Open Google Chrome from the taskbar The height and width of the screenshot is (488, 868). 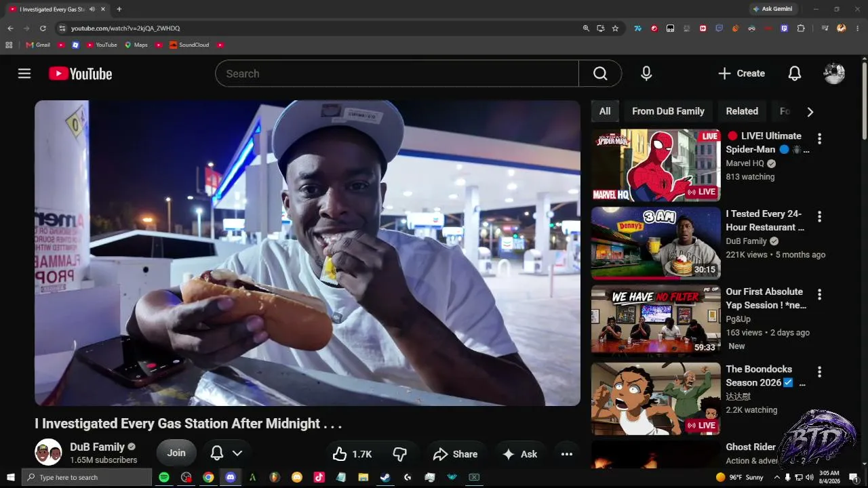[208, 477]
